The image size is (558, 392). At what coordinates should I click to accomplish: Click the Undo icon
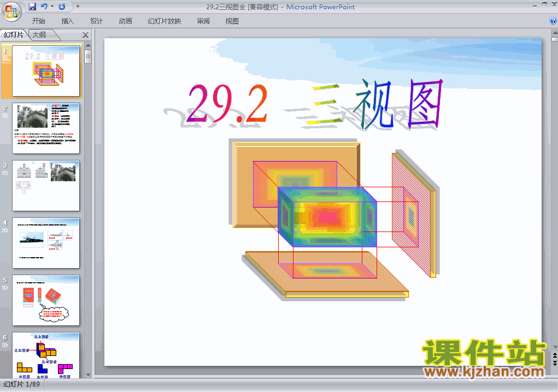click(x=44, y=7)
